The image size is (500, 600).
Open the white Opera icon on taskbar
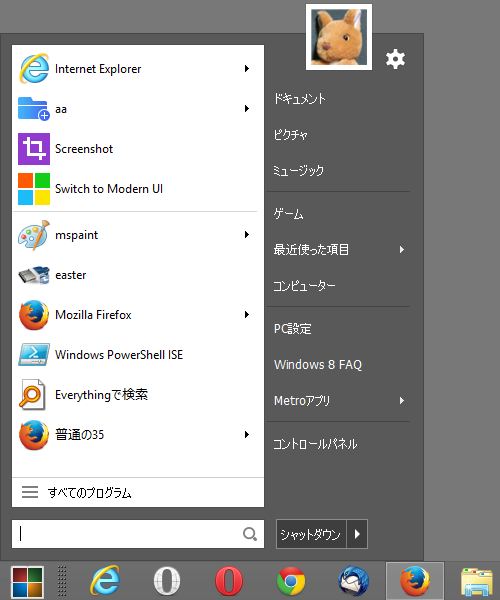tap(167, 581)
